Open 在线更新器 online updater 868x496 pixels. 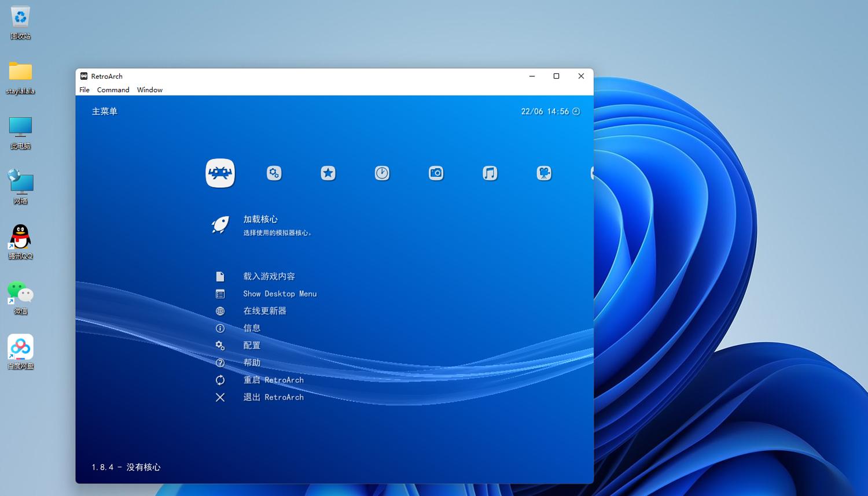[x=265, y=311]
